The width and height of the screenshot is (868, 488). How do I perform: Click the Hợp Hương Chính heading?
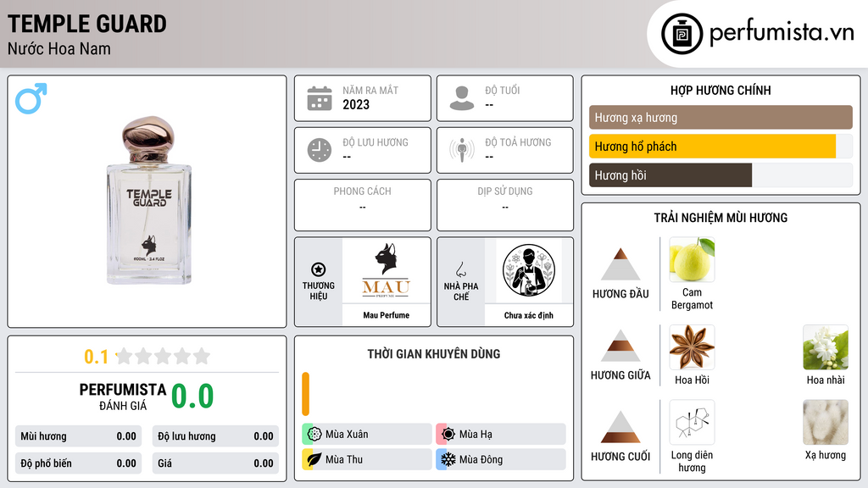pyautogui.click(x=721, y=90)
